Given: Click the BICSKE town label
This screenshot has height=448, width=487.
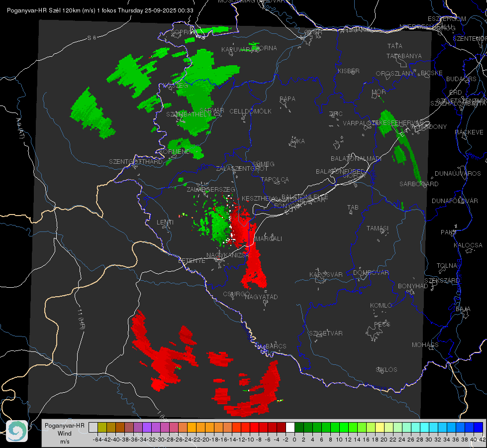Looking at the screenshot, I should click(431, 73).
